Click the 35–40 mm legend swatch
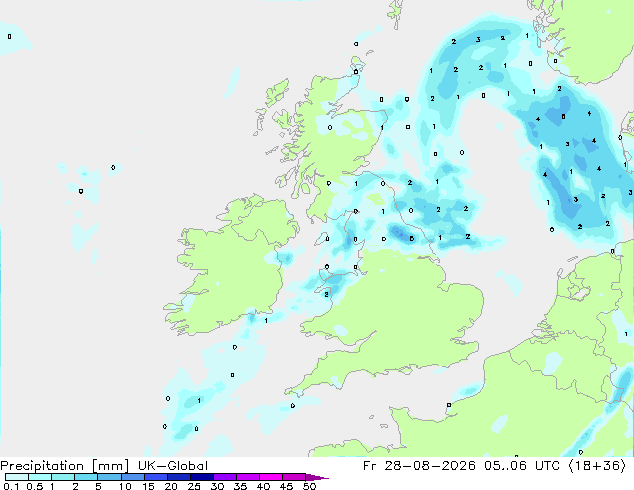The image size is (634, 490). pyautogui.click(x=248, y=477)
